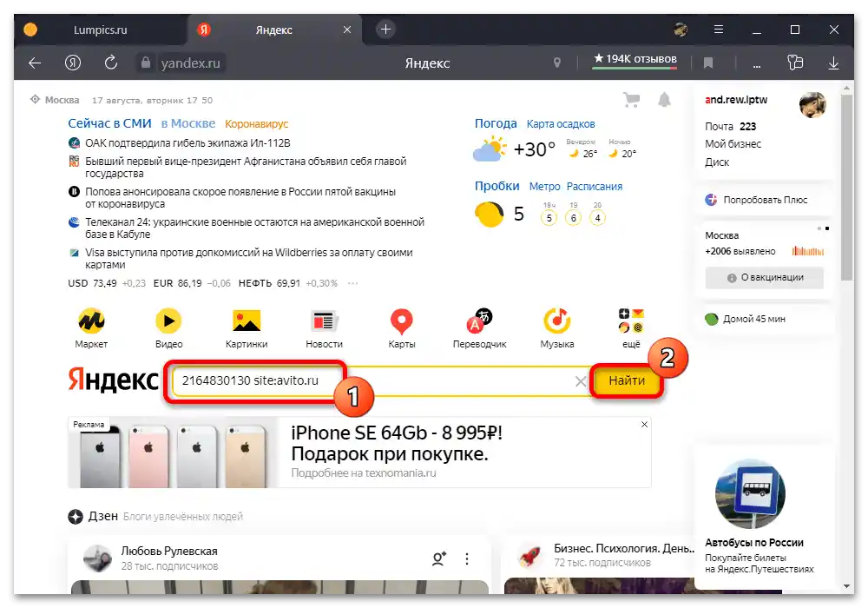Open the Метро link

pos(544,187)
